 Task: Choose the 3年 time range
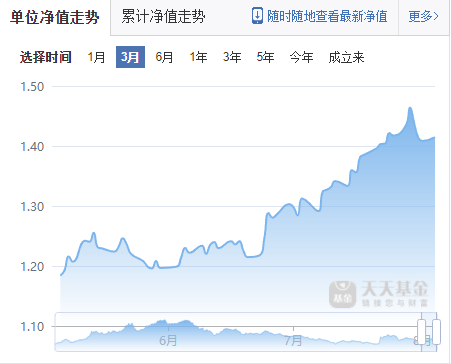232,57
